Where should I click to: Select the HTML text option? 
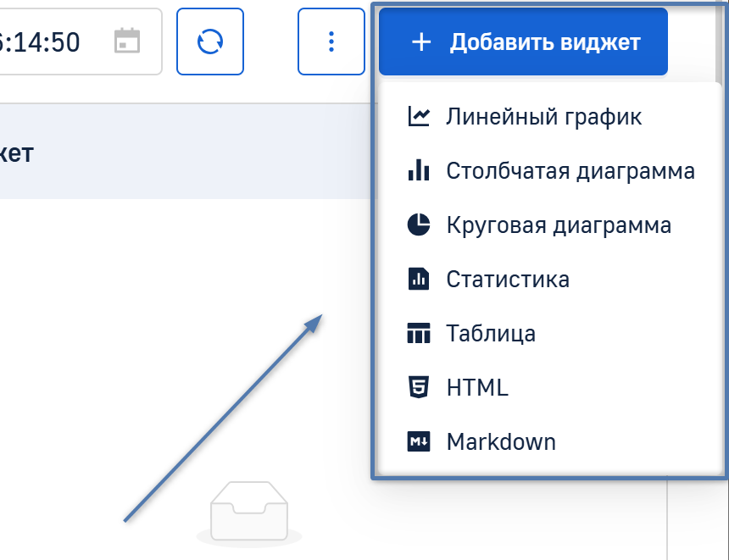coord(477,387)
